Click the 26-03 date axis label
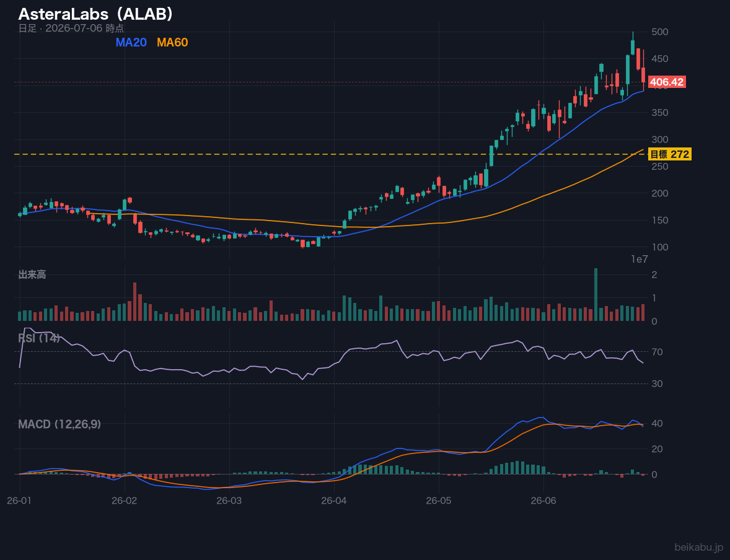730x560 pixels. 229,501
